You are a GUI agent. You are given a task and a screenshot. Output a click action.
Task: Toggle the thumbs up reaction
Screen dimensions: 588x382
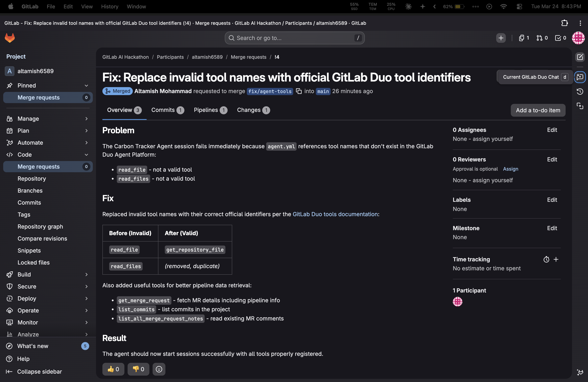click(x=113, y=369)
